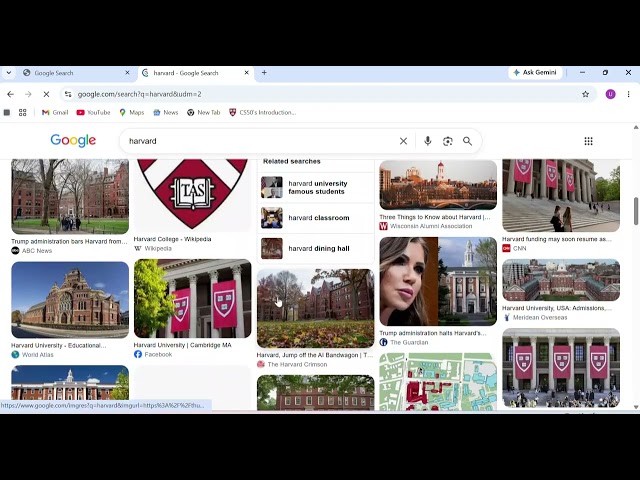The height and width of the screenshot is (480, 640).
Task: Open CNN Harvard funding image
Action: coord(561,196)
